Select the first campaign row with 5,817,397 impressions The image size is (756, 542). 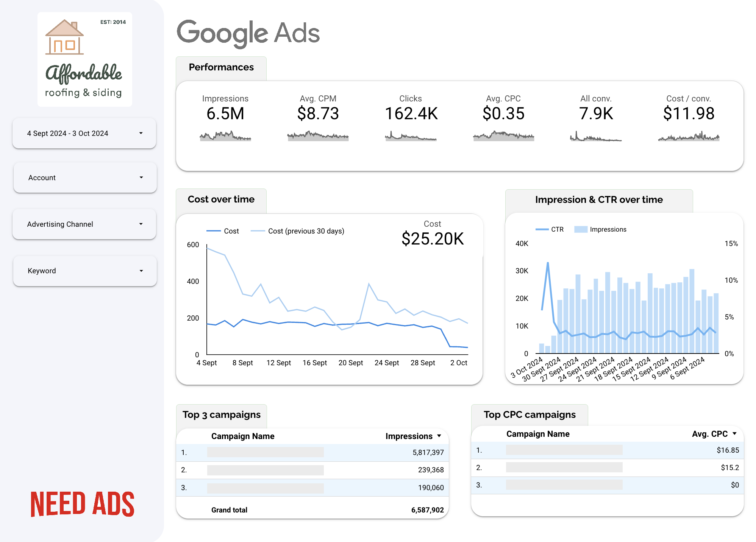(x=312, y=452)
